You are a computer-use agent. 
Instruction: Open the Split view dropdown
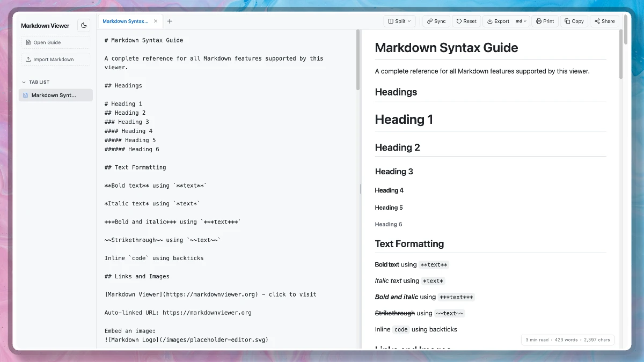399,21
